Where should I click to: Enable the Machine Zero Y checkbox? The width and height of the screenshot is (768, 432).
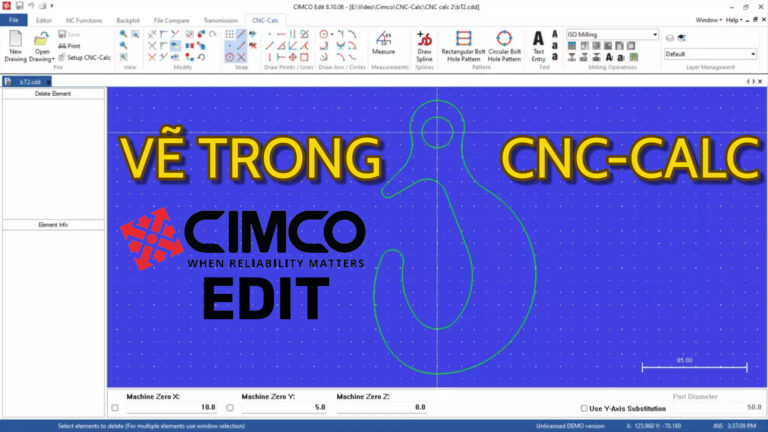coord(230,408)
